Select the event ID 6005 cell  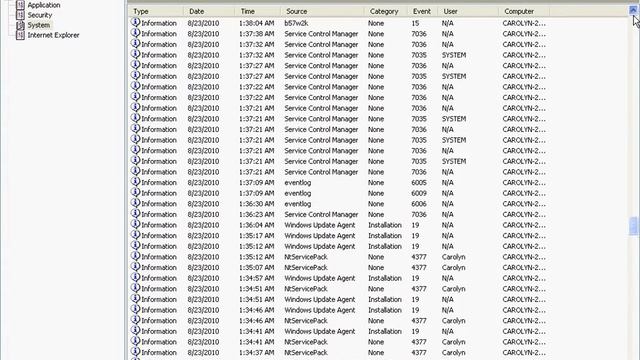tap(419, 182)
